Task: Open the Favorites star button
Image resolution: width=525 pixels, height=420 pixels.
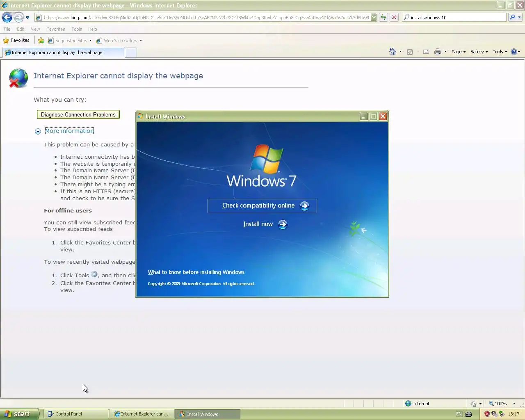Action: (x=16, y=40)
